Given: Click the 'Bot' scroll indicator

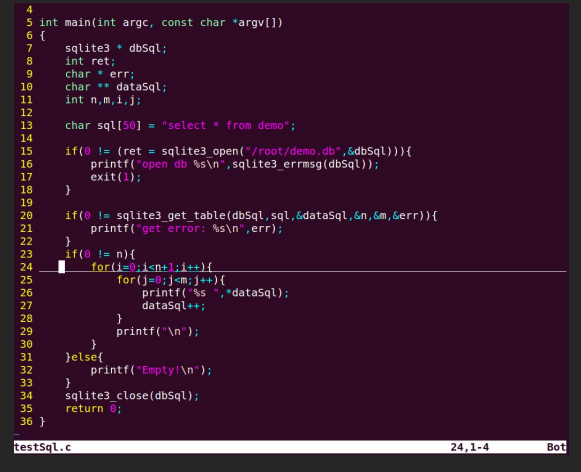Looking at the screenshot, I should [x=556, y=447].
